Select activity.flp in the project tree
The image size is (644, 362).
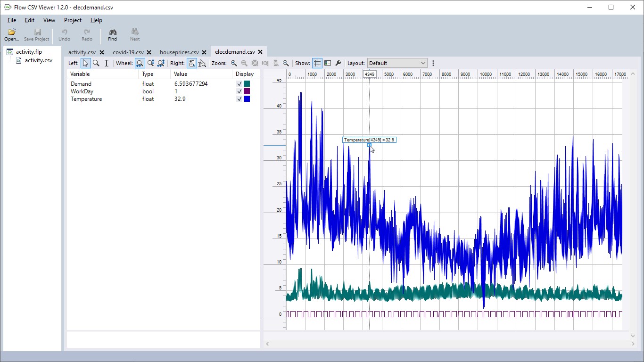coord(29,52)
